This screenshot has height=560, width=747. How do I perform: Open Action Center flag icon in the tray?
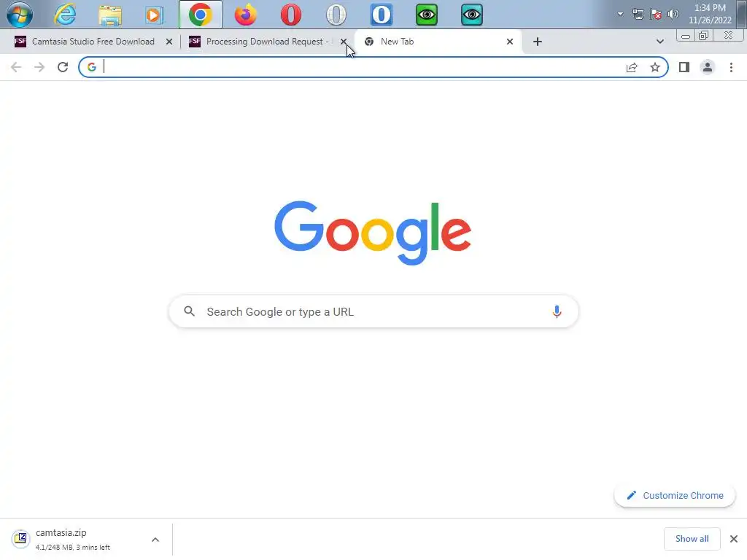pos(656,14)
